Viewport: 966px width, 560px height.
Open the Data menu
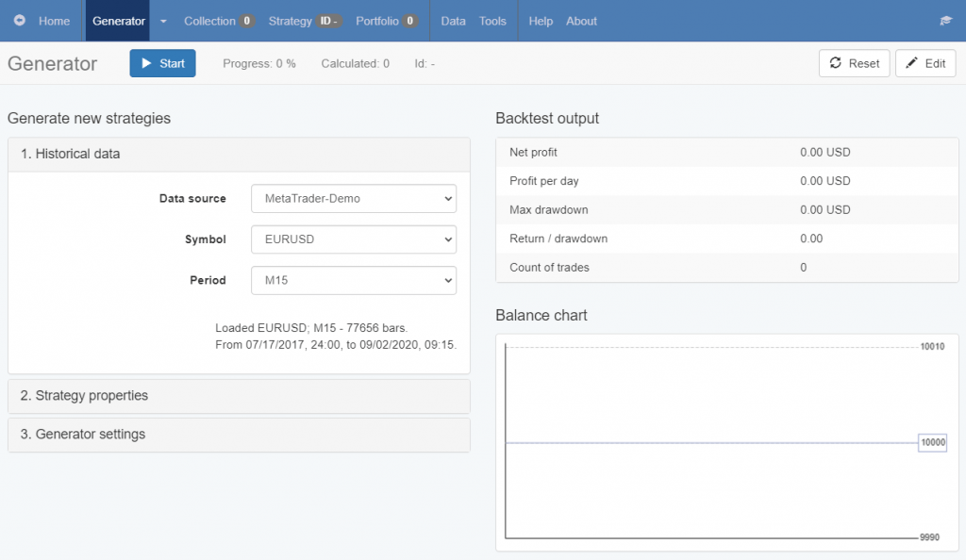[x=453, y=21]
